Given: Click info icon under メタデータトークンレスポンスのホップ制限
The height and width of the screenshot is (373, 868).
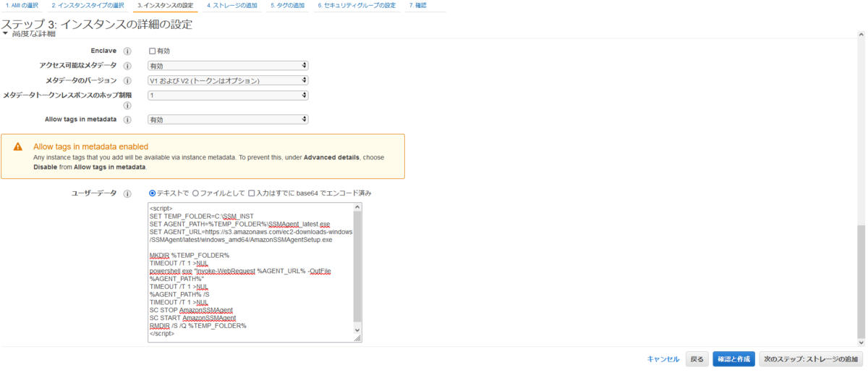Looking at the screenshot, I should tap(127, 106).
